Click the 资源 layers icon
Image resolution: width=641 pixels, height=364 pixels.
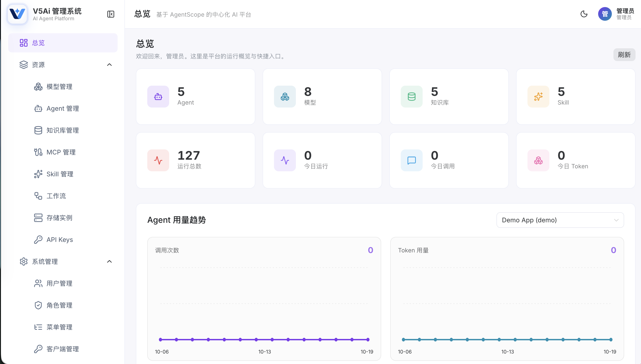[23, 65]
